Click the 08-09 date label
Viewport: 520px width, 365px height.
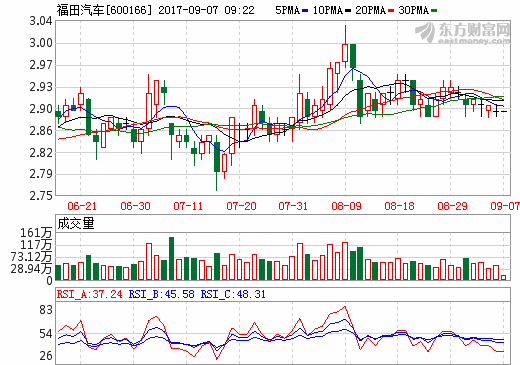click(x=346, y=206)
